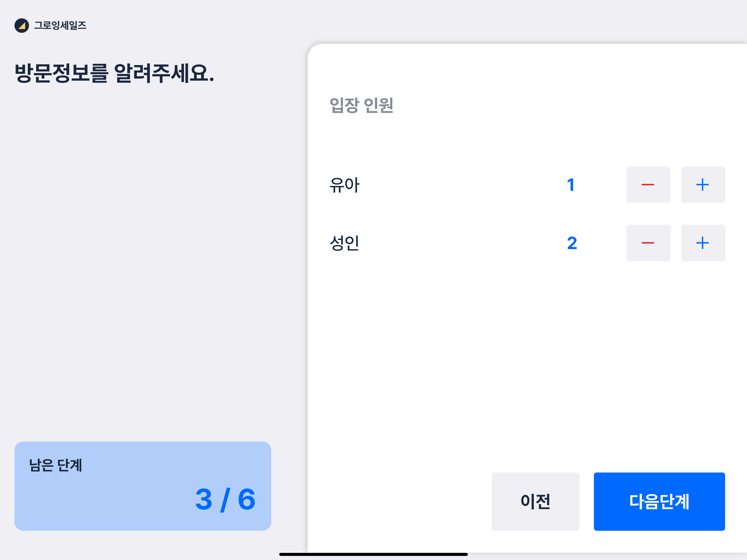Viewport: 747px width, 560px height.
Task: Click the 그로잉세일즈 brand name text
Action: (60, 25)
